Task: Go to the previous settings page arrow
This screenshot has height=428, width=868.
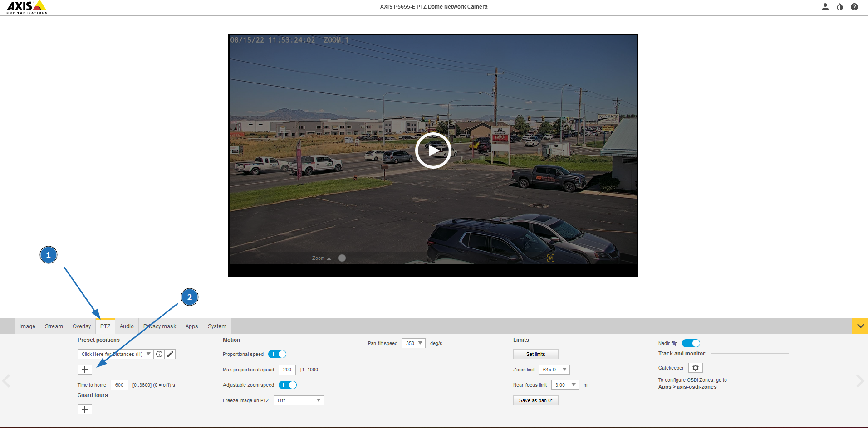Action: [6, 381]
